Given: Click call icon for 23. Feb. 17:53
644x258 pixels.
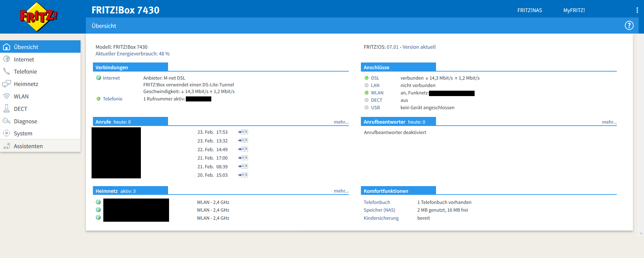Looking at the screenshot, I should 243,132.
